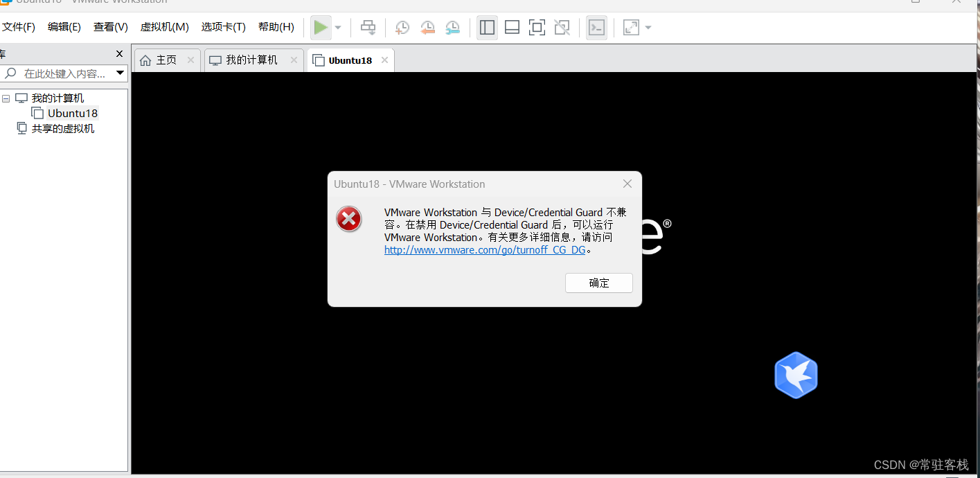This screenshot has height=478, width=980.
Task: Collapse the 我的计算机 tree node
Action: pyautogui.click(x=6, y=98)
